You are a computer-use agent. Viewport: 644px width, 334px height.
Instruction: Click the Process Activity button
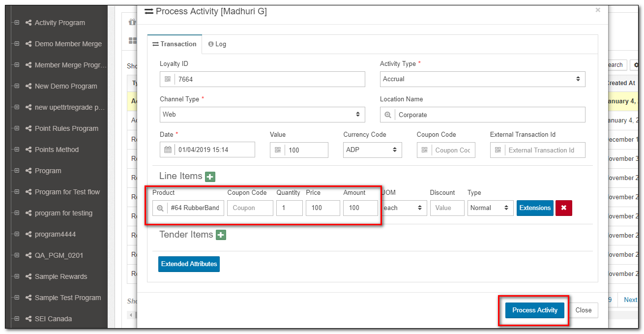click(534, 310)
